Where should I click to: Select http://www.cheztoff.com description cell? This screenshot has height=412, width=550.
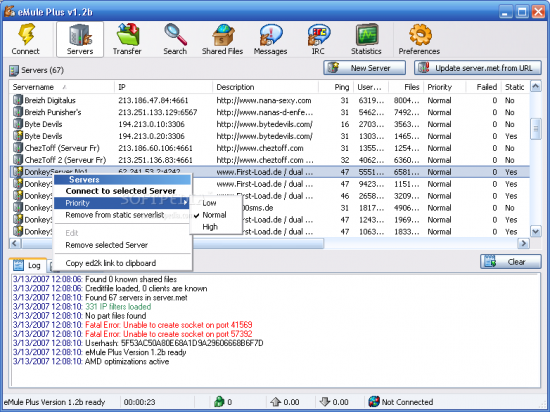(x=260, y=148)
